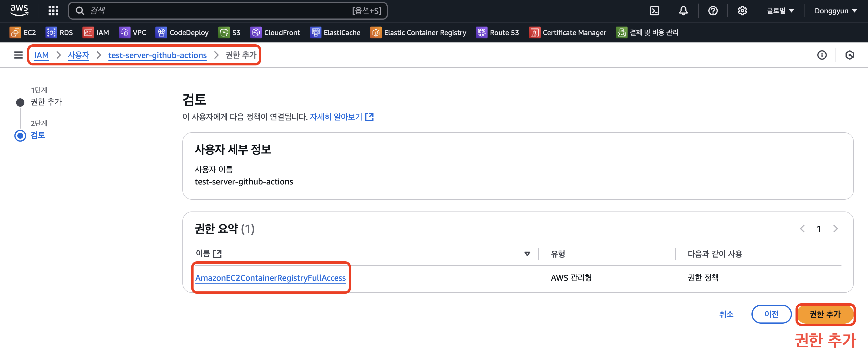Click the help question mark icon
The image size is (868, 354).
pyautogui.click(x=713, y=11)
